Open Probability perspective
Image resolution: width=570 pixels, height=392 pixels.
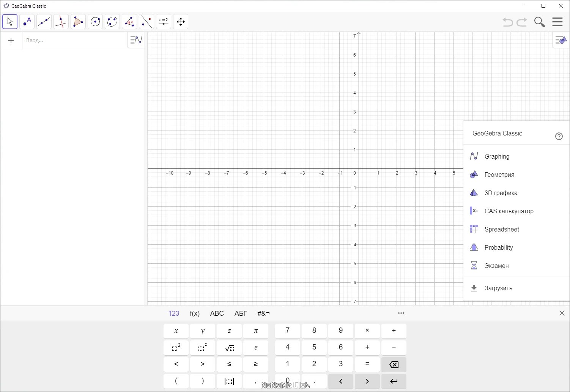tap(516, 247)
